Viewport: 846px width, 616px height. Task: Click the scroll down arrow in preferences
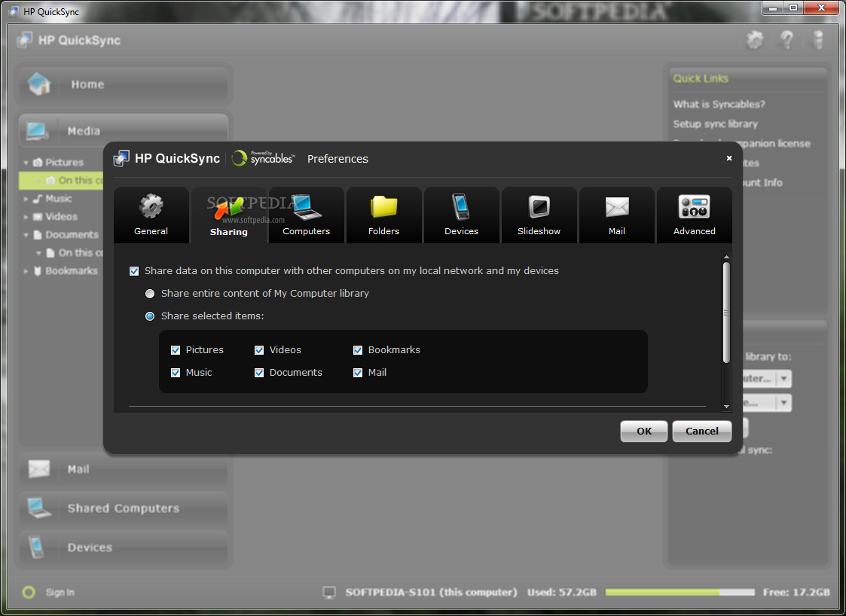pyautogui.click(x=726, y=407)
